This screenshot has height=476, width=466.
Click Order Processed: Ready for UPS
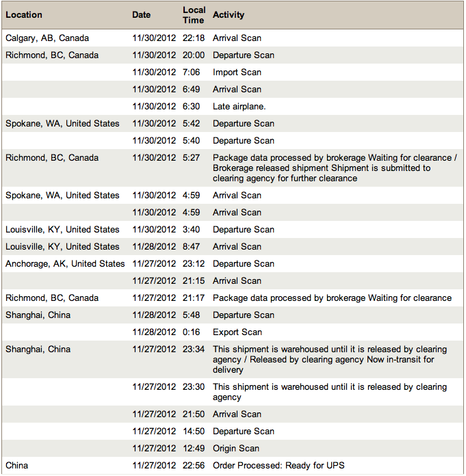tap(279, 466)
